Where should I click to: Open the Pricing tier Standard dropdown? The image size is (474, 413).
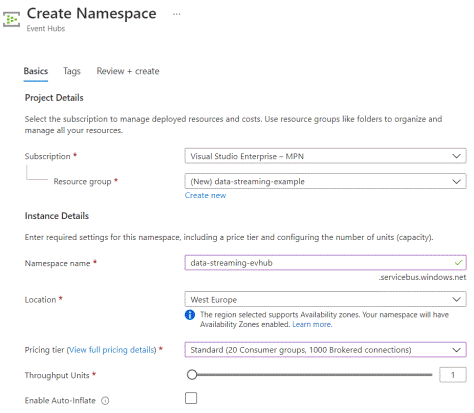(325, 350)
